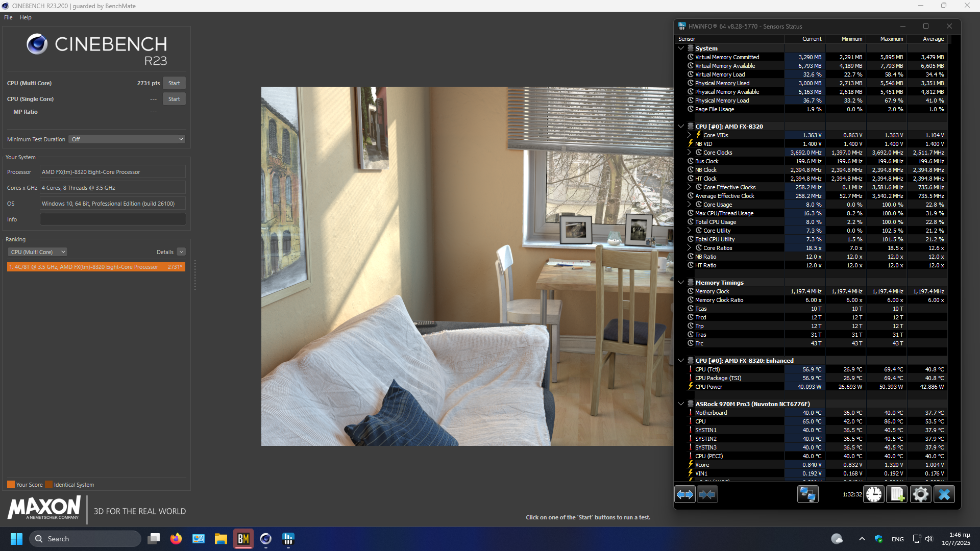Screen dimensions: 980x551
Task: Click the Processor name field in Cinebench
Action: pos(113,172)
